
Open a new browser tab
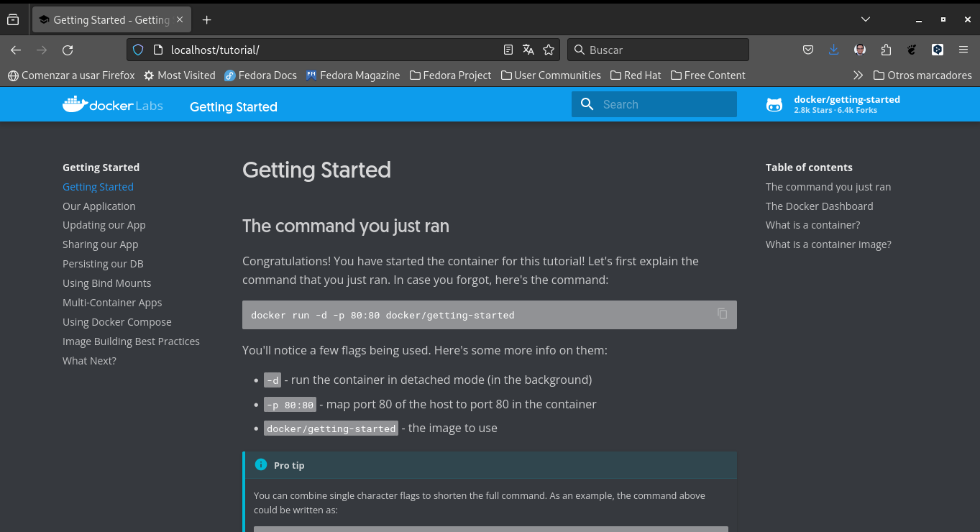click(x=207, y=19)
